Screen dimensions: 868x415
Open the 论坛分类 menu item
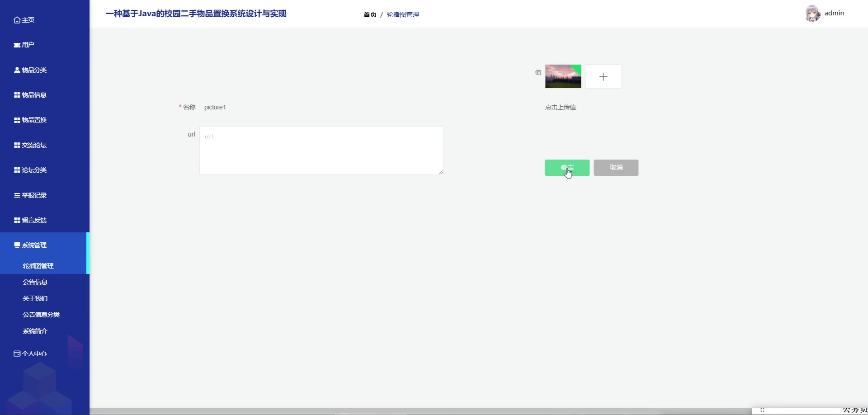point(44,170)
